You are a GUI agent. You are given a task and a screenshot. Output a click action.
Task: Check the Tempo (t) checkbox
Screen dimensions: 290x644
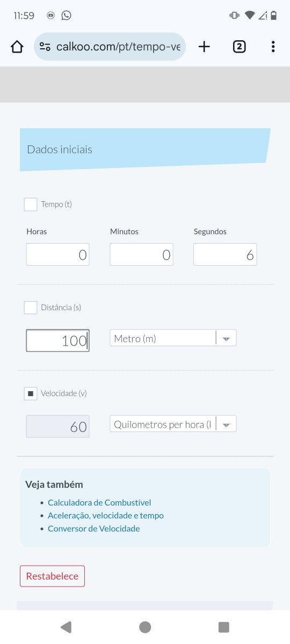(31, 204)
